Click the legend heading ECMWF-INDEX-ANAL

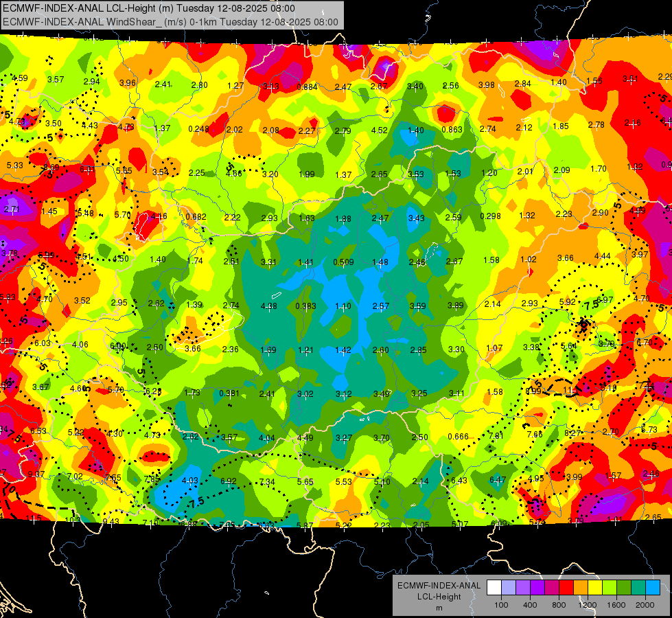[439, 586]
